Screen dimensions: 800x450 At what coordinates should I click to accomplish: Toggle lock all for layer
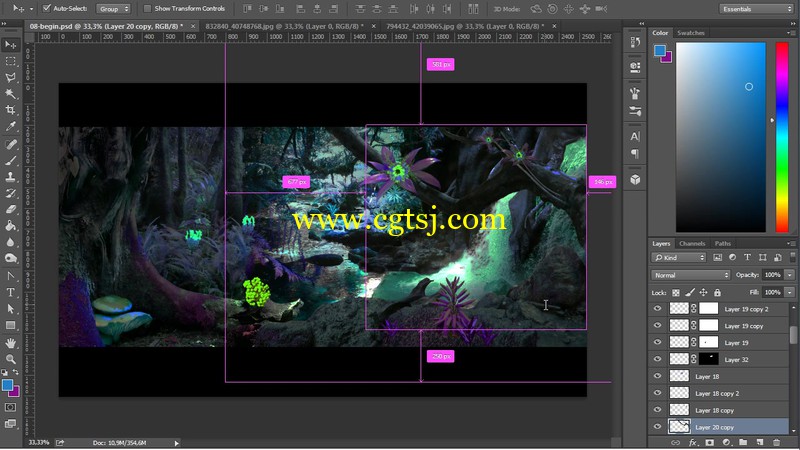click(717, 292)
